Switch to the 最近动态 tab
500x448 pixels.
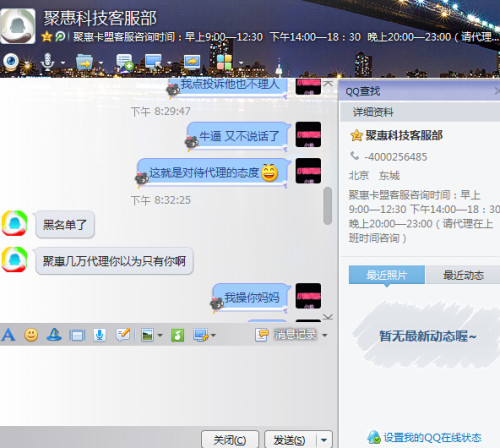(463, 275)
